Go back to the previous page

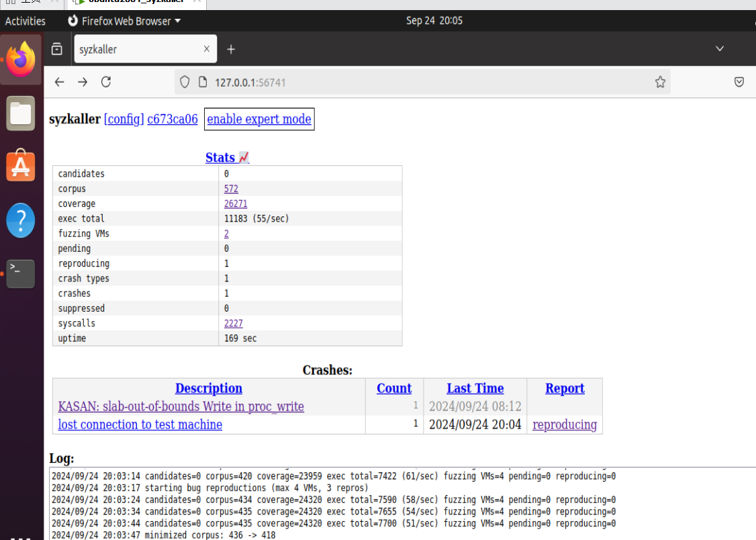59,82
